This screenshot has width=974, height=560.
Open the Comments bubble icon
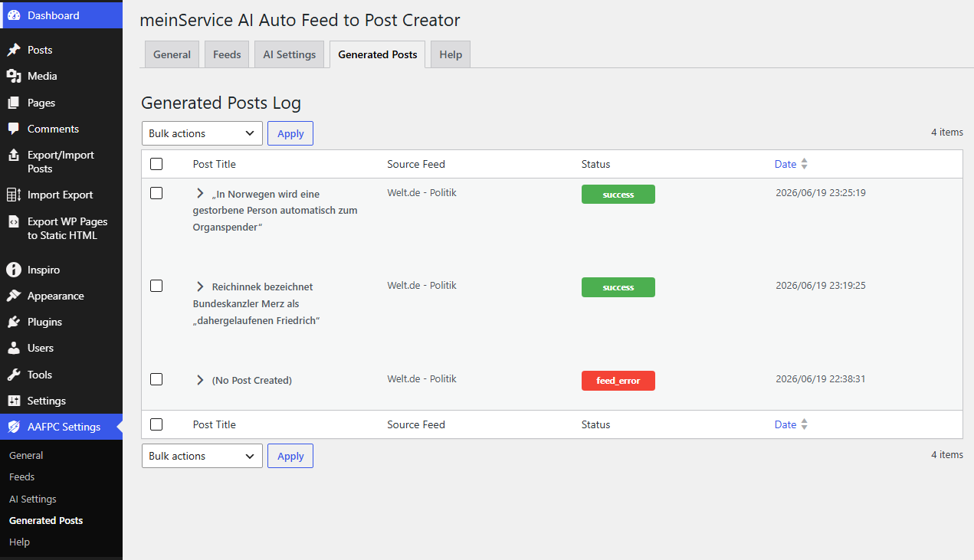(14, 129)
